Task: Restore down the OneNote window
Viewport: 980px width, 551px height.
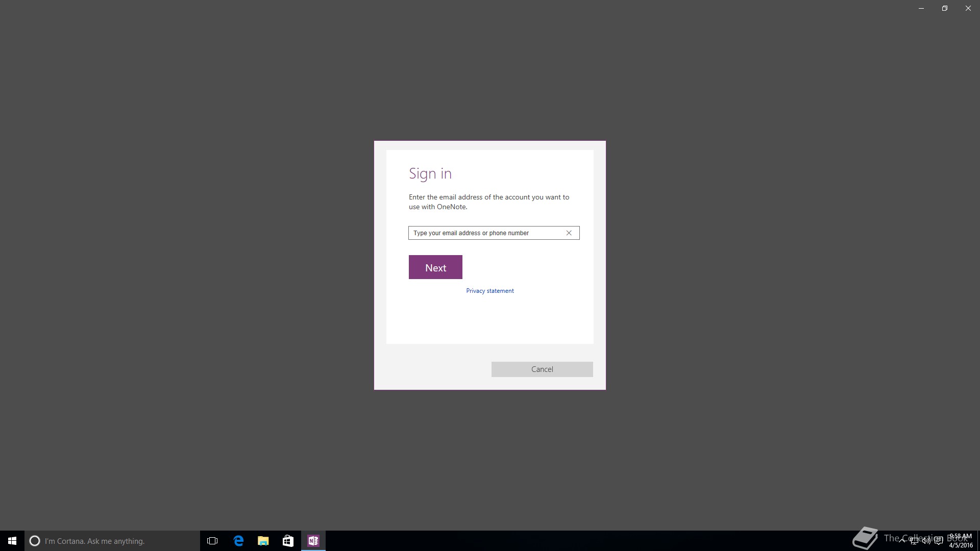Action: click(x=945, y=8)
